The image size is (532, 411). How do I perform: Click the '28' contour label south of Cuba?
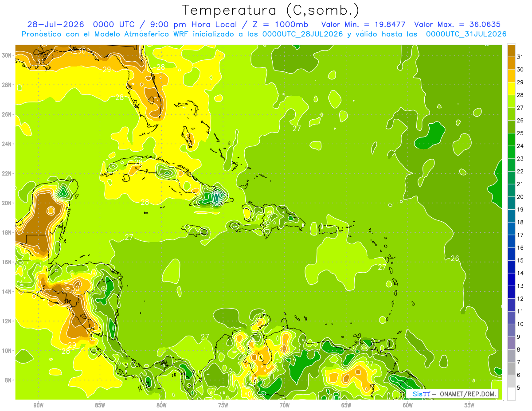tap(145, 202)
